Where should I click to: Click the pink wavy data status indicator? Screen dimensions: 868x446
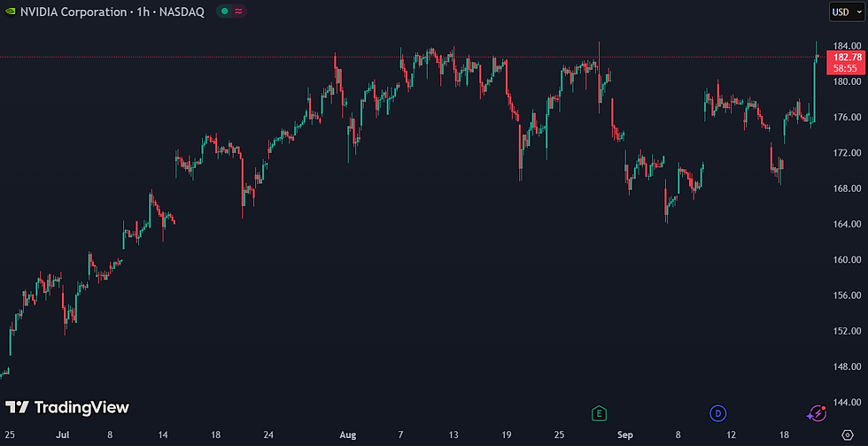point(238,12)
